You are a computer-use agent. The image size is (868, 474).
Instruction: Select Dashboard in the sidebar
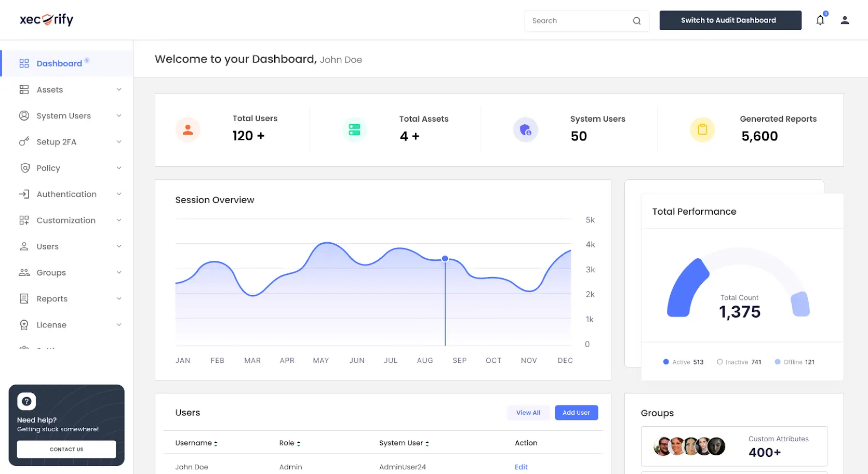coord(59,63)
